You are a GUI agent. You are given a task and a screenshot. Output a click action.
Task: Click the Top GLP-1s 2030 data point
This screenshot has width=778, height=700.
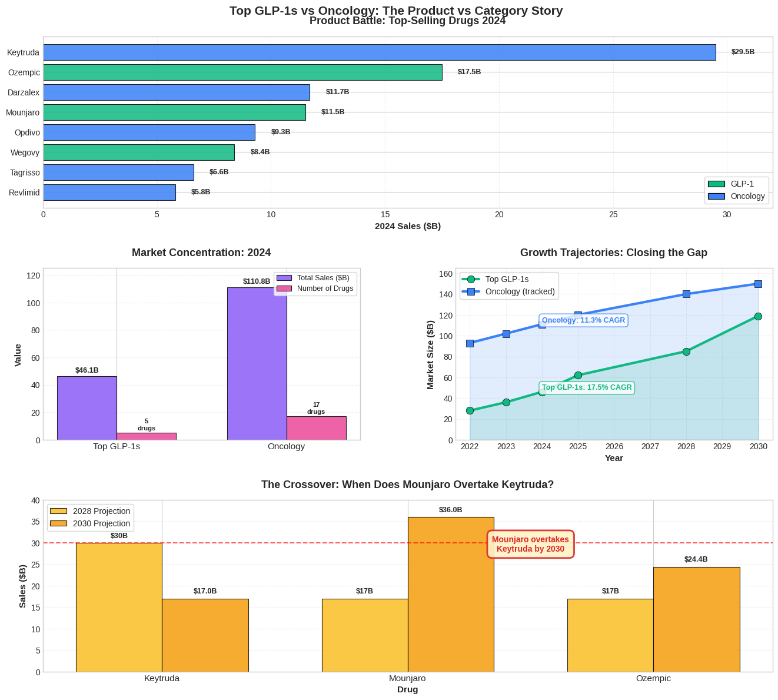758,316
